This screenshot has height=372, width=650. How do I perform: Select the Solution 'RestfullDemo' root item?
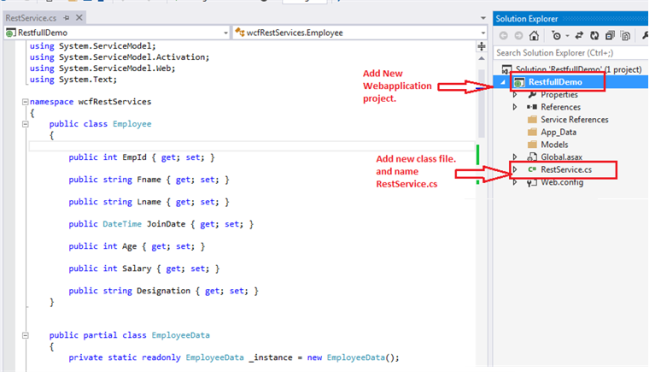(x=579, y=69)
